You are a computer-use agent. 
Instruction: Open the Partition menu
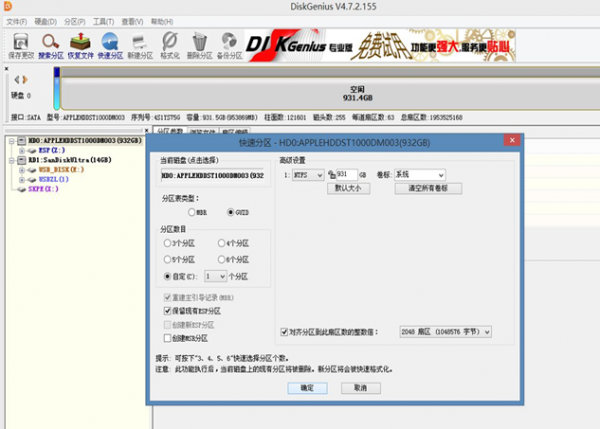click(x=75, y=22)
